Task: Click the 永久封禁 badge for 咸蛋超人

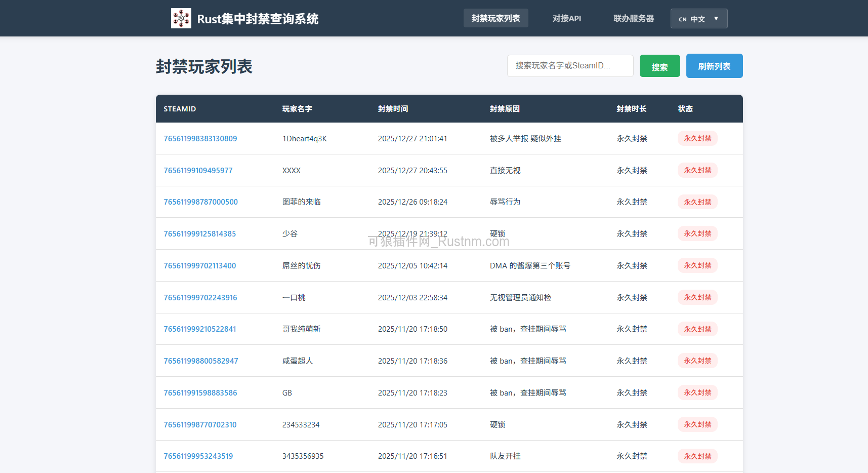Action: (x=697, y=361)
